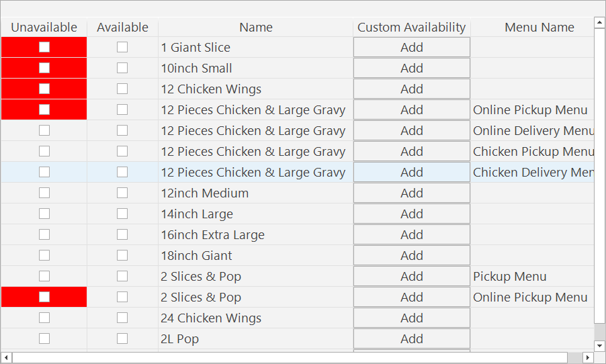Toggle Unavailable for 2 Slices & Pop Online Pickup
The height and width of the screenshot is (364, 606).
point(44,297)
